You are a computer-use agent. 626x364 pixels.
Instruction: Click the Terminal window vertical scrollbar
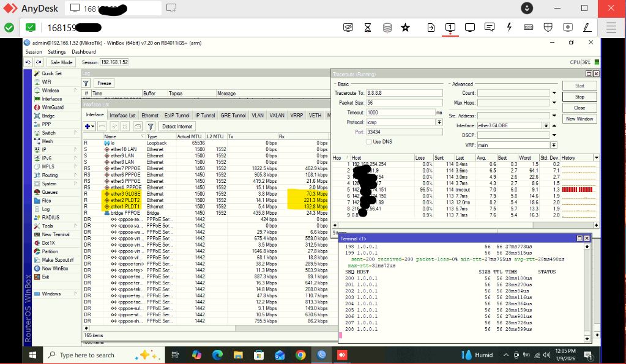click(x=587, y=292)
